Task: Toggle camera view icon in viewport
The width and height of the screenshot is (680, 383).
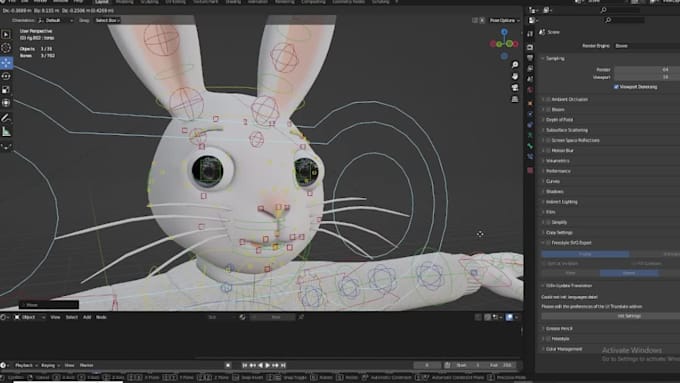Action: [515, 88]
